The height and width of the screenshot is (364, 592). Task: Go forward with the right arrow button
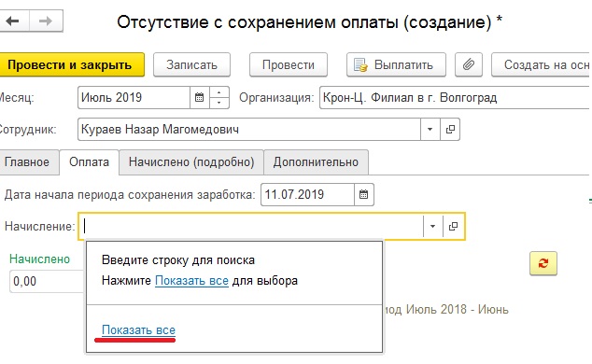coord(46,21)
